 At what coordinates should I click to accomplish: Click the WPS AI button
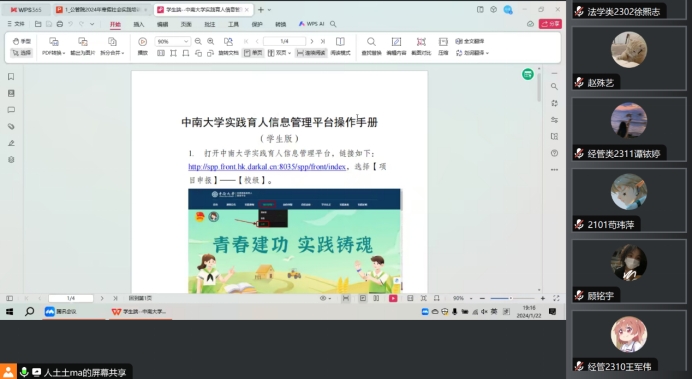(311, 24)
